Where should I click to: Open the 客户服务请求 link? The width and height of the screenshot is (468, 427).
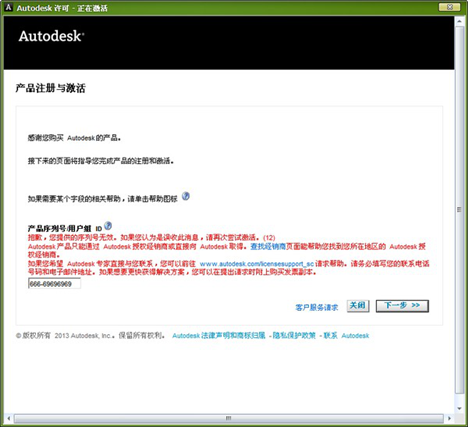point(317,307)
